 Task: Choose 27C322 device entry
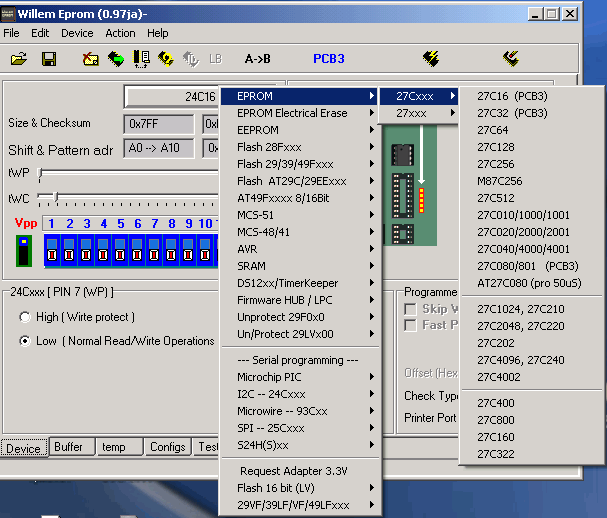(531, 454)
